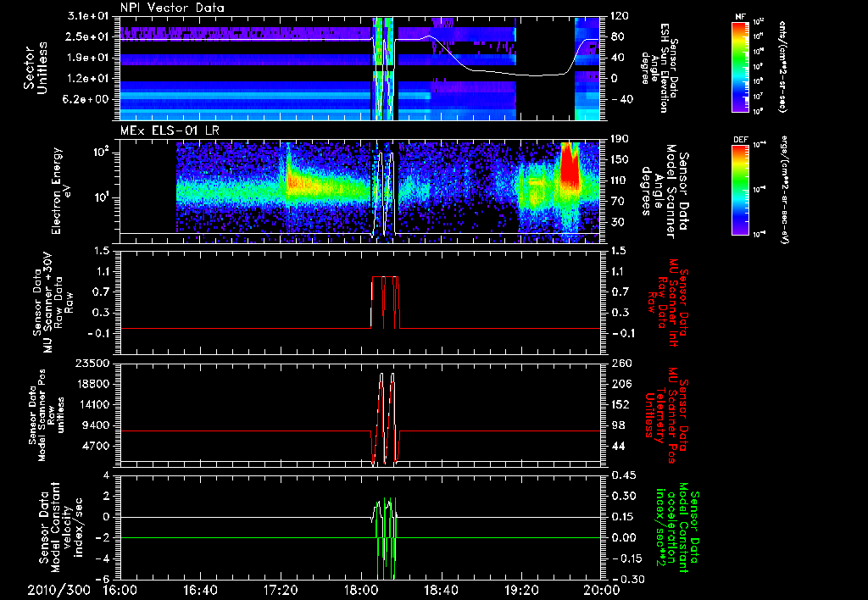The height and width of the screenshot is (600, 868).
Task: Click the red high-energy burst in ELS spectrogram
Action: pyautogui.click(x=570, y=166)
